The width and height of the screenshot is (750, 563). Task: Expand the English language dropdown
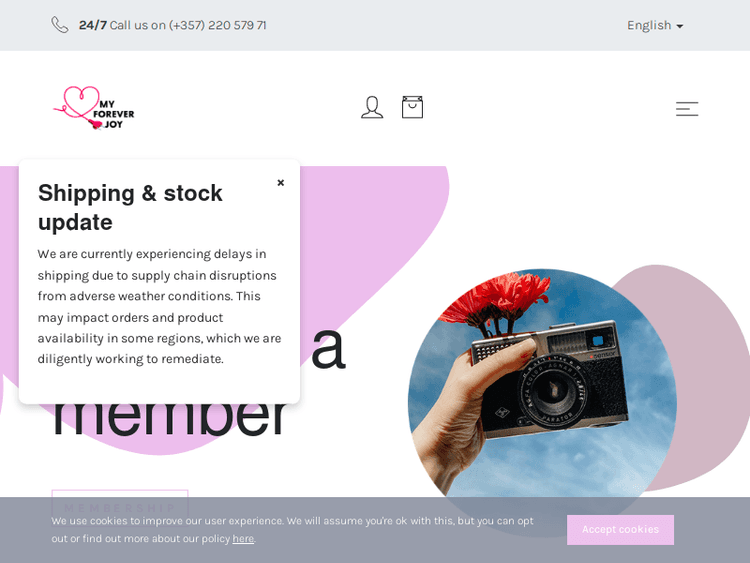pyautogui.click(x=655, y=25)
